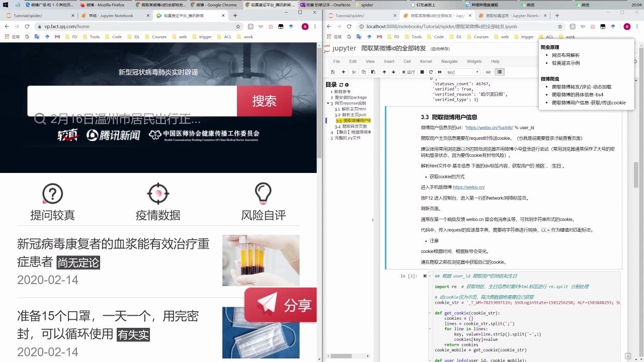Jump to 3.4 爬取转发页面 in 目录

[x=351, y=126]
